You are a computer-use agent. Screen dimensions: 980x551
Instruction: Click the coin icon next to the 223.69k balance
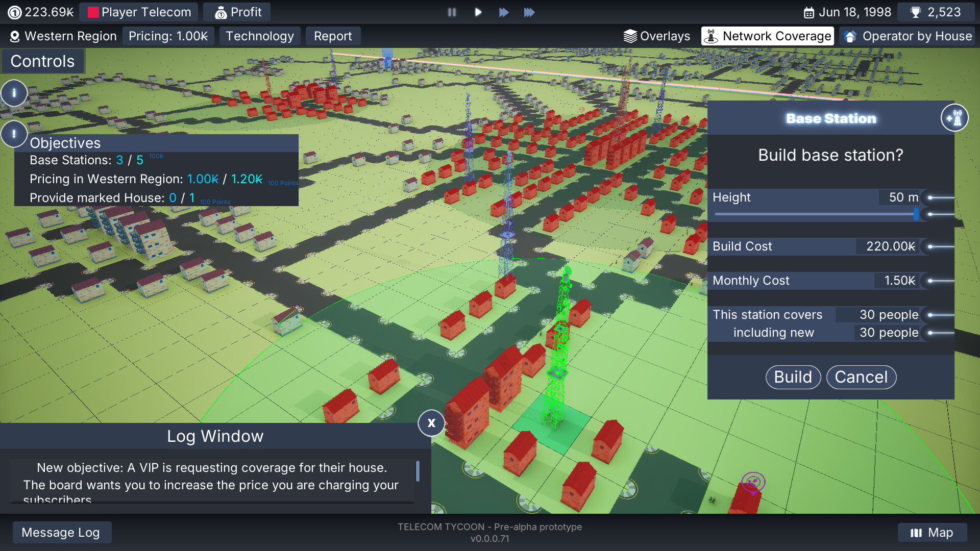(x=15, y=12)
